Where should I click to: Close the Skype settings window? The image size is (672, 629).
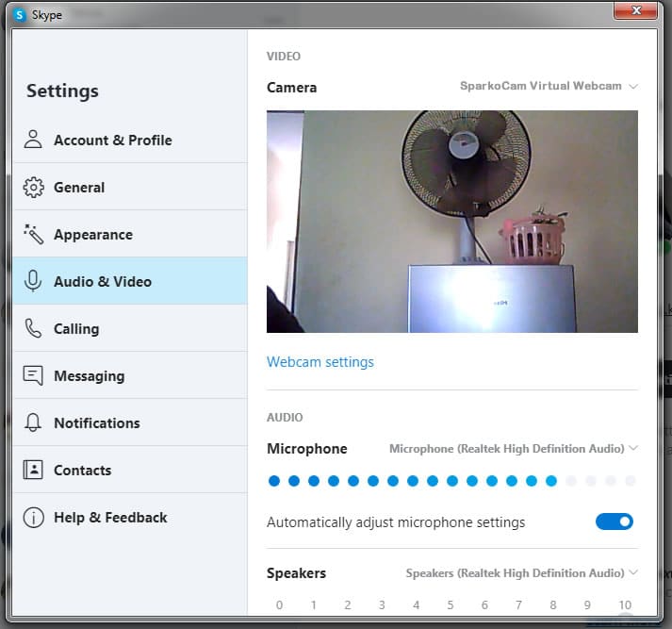[x=635, y=10]
